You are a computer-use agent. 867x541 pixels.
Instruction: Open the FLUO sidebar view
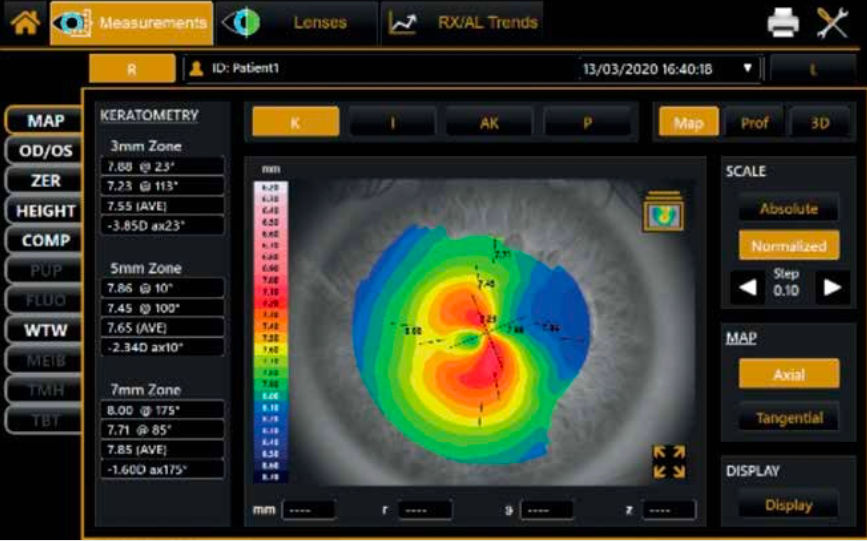[44, 300]
